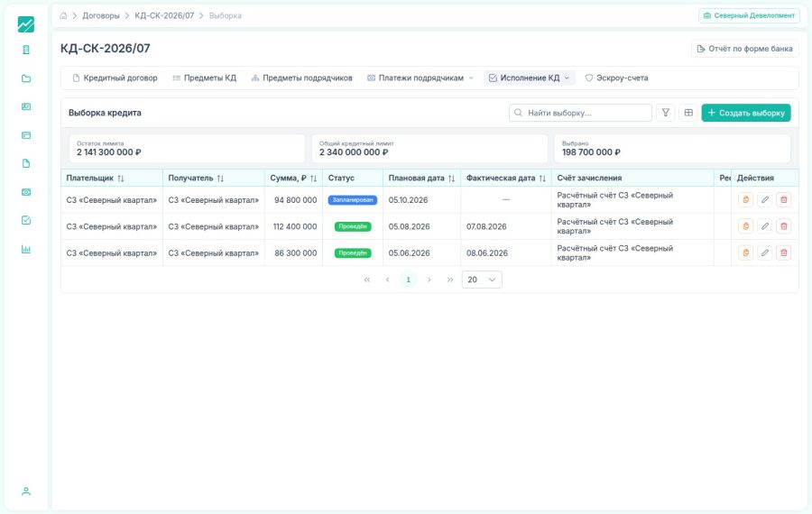Click the Северный Девелопмент organization button
The height and width of the screenshot is (514, 812).
pos(749,15)
